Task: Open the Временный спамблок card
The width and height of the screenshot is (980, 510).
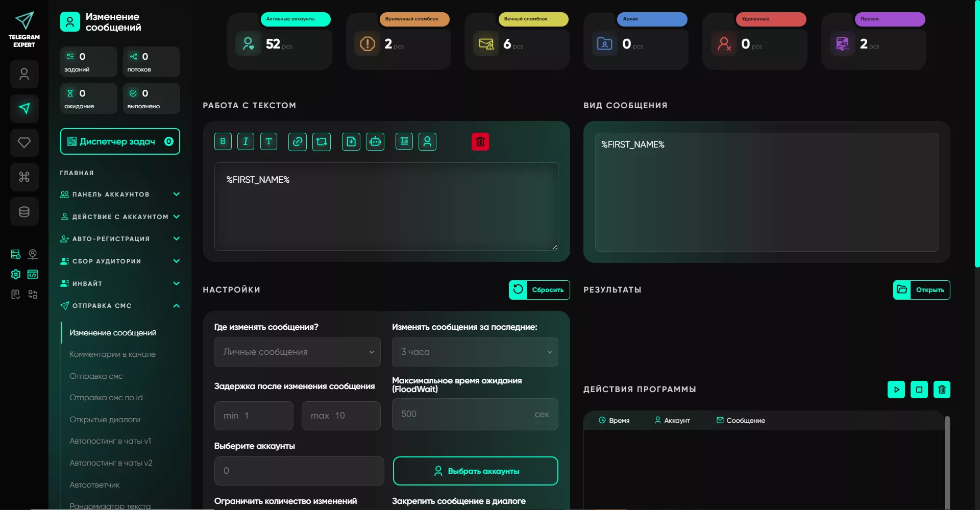Action: [399, 41]
